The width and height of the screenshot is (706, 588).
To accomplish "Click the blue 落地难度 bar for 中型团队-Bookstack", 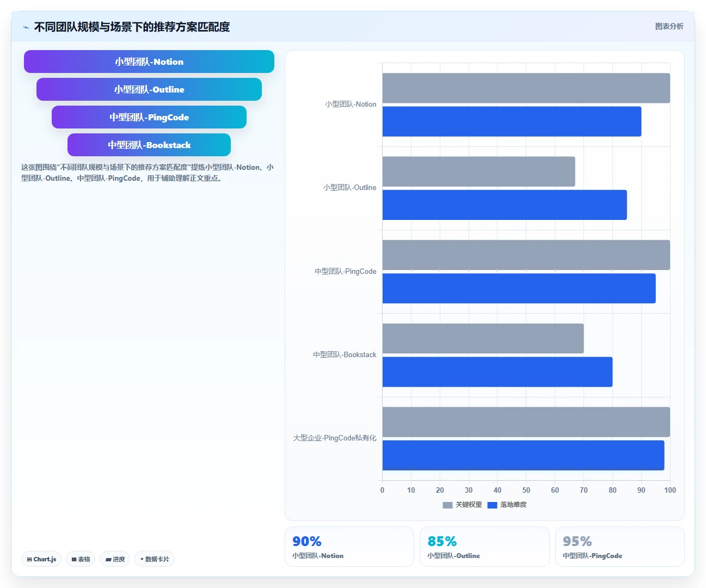I will 498,372.
